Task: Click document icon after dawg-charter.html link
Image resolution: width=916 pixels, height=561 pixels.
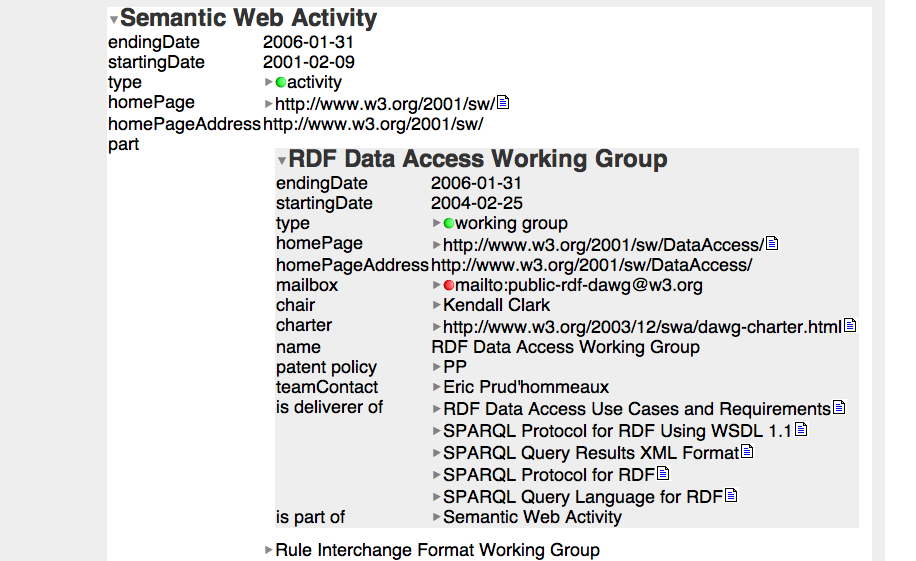Action: click(x=850, y=326)
